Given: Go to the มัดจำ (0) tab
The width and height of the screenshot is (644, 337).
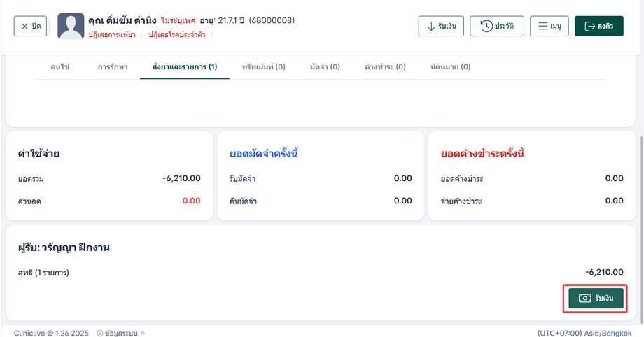Looking at the screenshot, I should 325,67.
